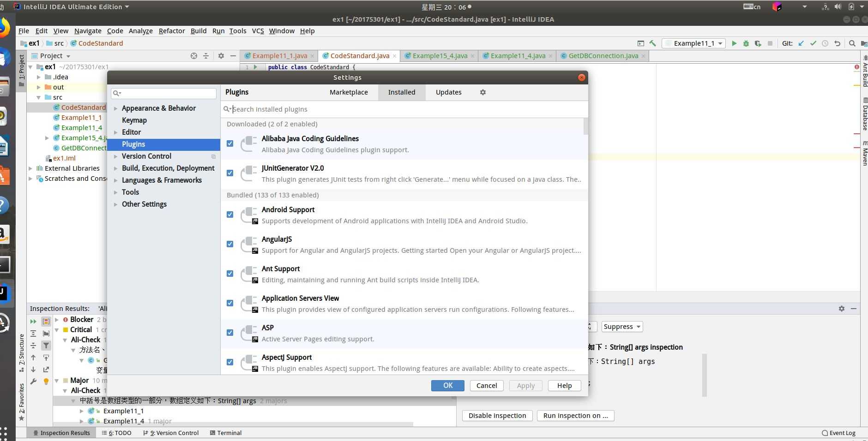Run the Example11_1 configuration
Viewport: 868px width, 441px height.
coord(734,43)
